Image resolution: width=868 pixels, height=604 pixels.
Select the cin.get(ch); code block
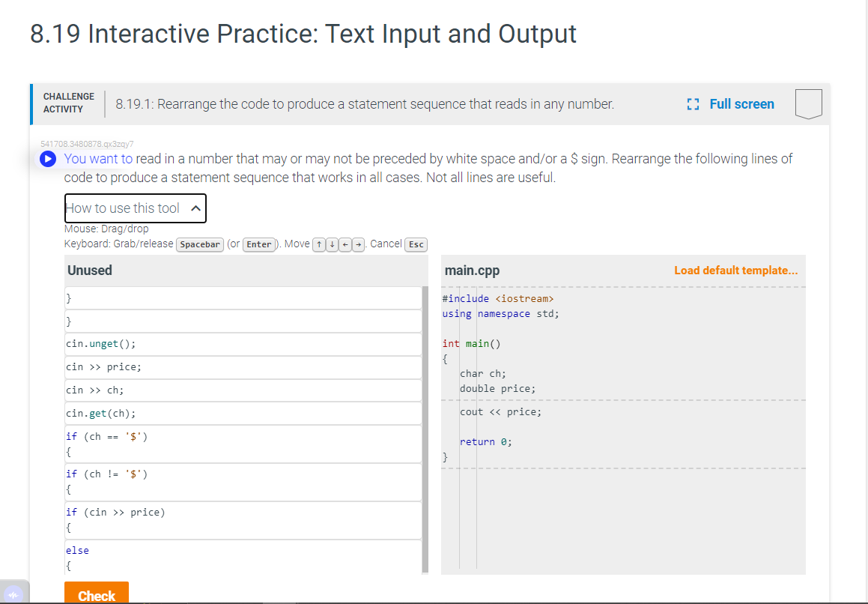pos(243,414)
